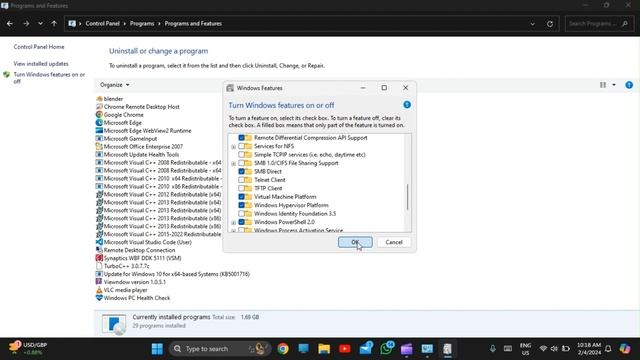The width and height of the screenshot is (640, 360).
Task: Expand Services for NFS node
Action: pyautogui.click(x=233, y=147)
